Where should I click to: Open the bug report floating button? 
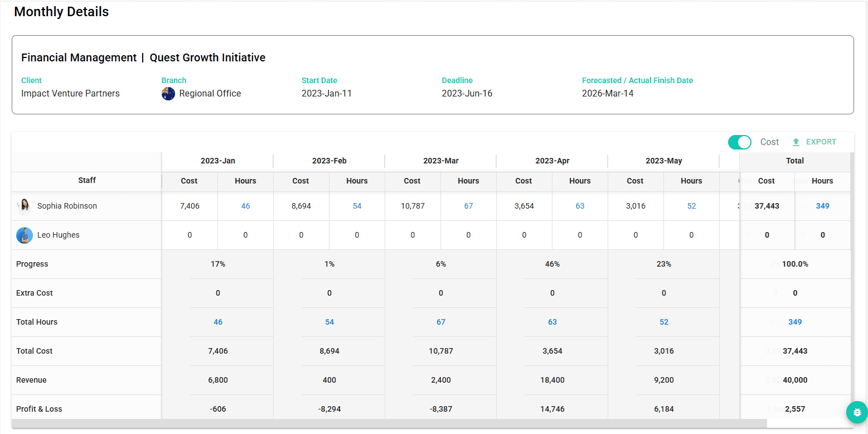857,412
